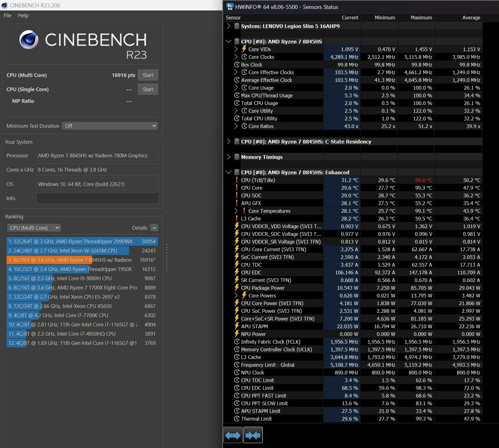Expand the Core Temperatures row
This screenshot has height=448, width=499.
pyautogui.click(x=236, y=211)
